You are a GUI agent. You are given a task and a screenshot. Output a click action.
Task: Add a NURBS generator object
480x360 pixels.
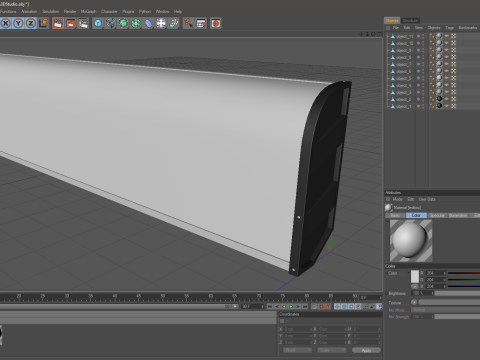[x=123, y=23]
